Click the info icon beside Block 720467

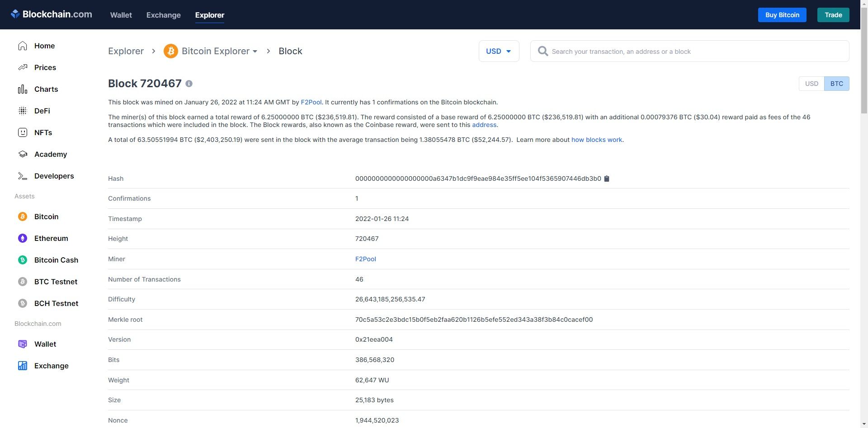point(189,84)
